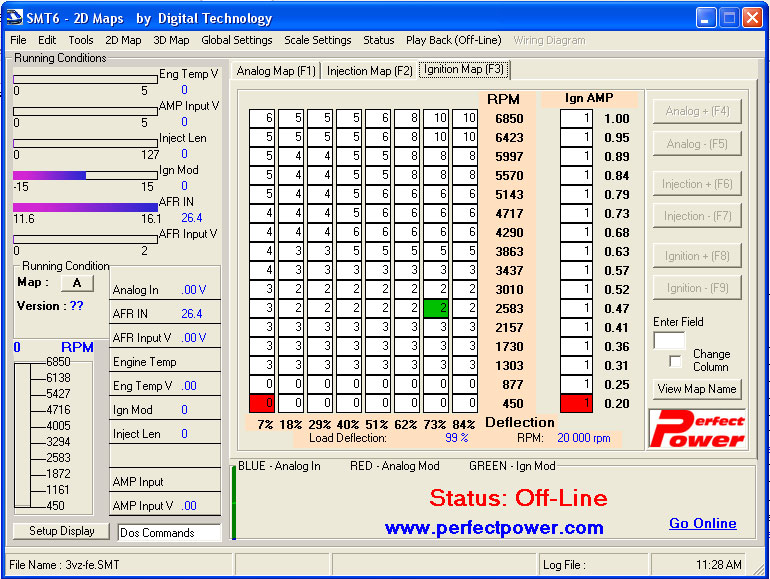
Task: Click the Setup Display button
Action: (61, 531)
